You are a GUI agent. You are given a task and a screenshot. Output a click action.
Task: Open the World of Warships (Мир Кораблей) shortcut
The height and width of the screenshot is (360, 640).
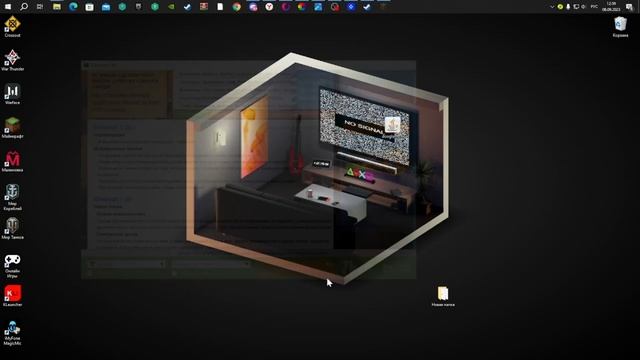pos(12,197)
